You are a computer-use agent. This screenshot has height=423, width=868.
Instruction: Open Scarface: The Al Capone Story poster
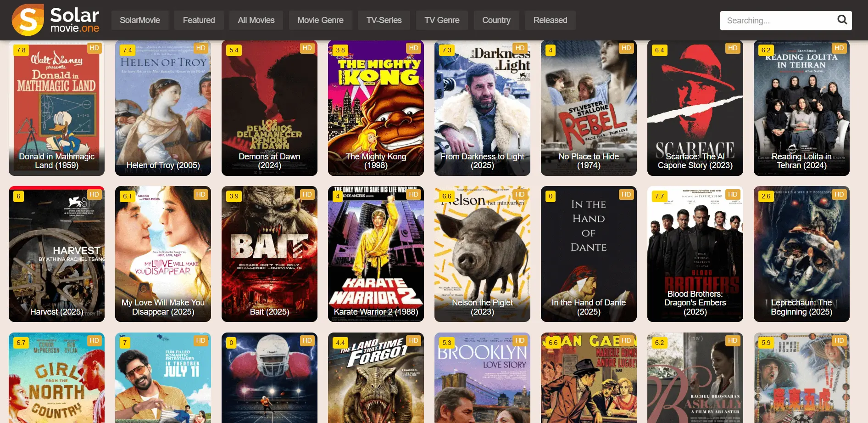(x=695, y=108)
